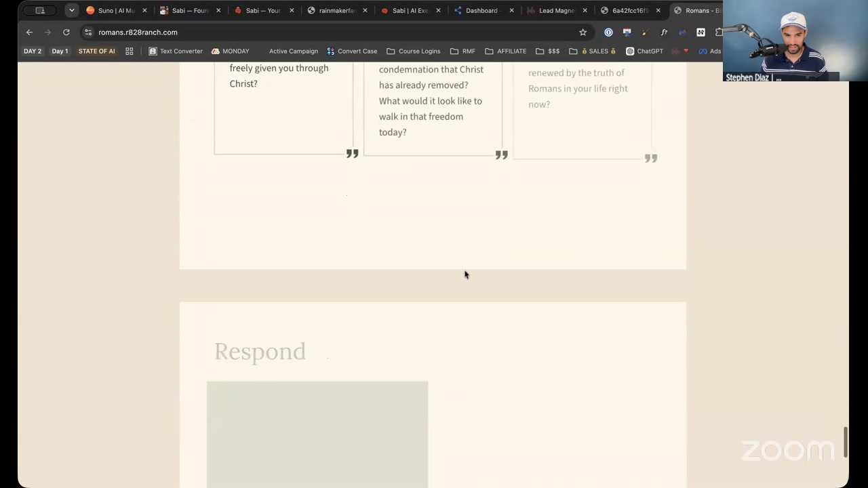Open the ChatGPT bookmark
Image resolution: width=868 pixels, height=488 pixels.
[644, 51]
